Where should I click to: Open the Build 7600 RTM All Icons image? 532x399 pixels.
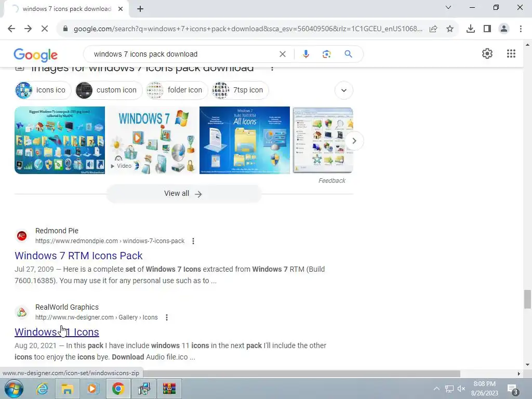point(245,140)
